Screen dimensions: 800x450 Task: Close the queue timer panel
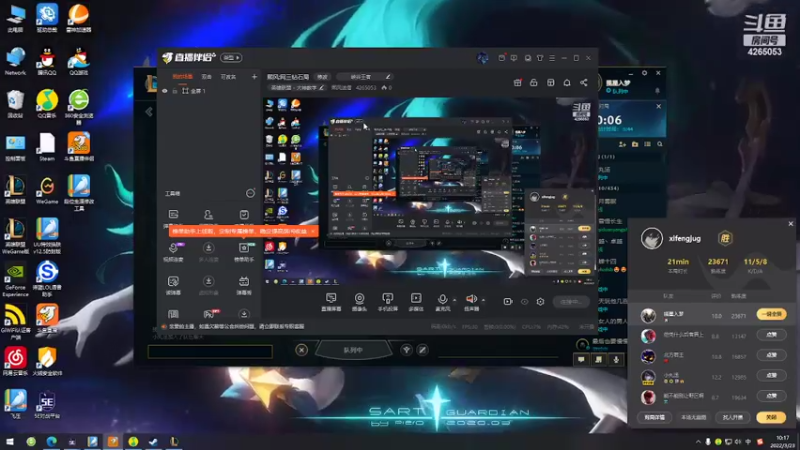pos(659,106)
